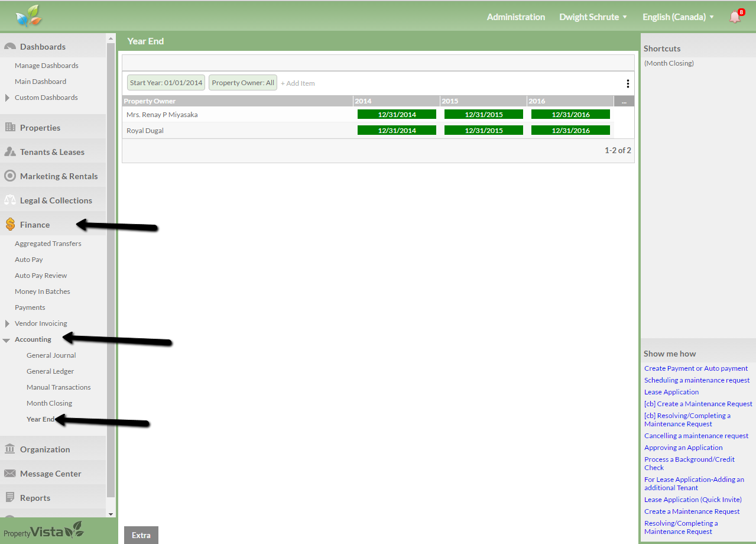Click the notification bell icon
The width and height of the screenshot is (756, 544).
tap(735, 17)
